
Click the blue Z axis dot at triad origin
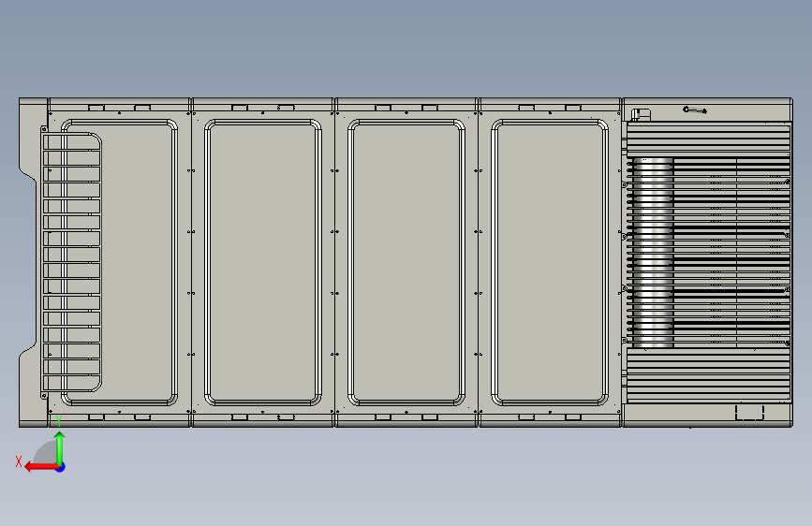[61, 467]
